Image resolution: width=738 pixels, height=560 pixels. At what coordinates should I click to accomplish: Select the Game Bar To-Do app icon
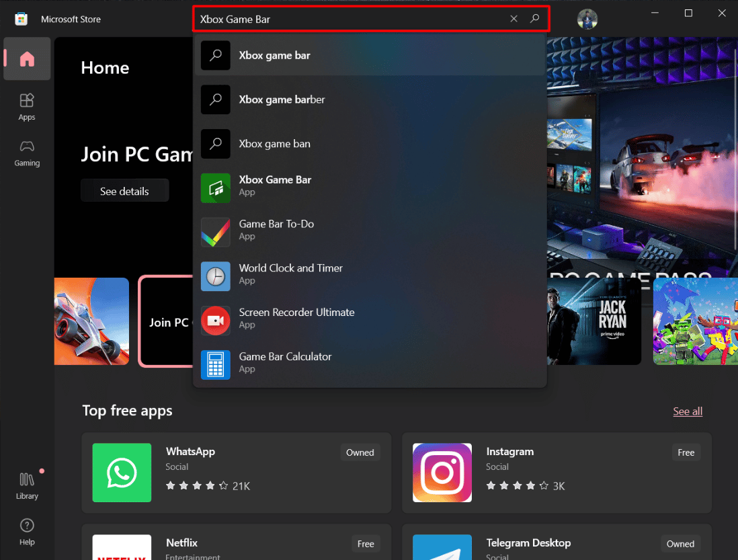[x=216, y=232]
